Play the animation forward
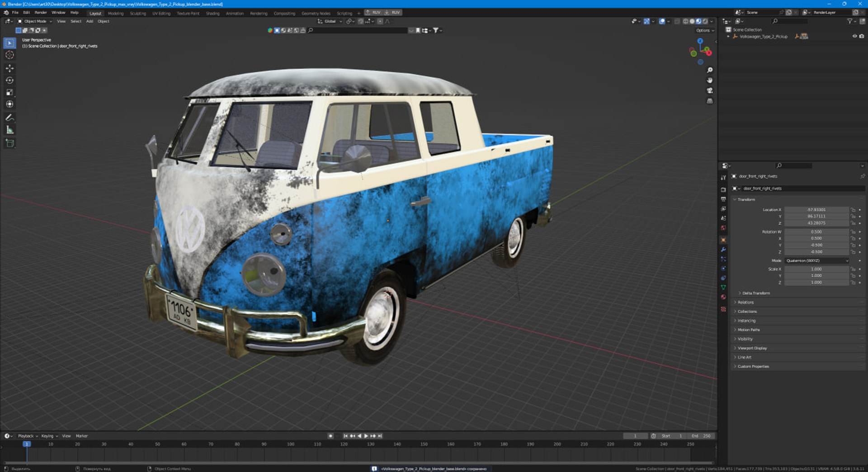The height and width of the screenshot is (472, 868). (366, 436)
